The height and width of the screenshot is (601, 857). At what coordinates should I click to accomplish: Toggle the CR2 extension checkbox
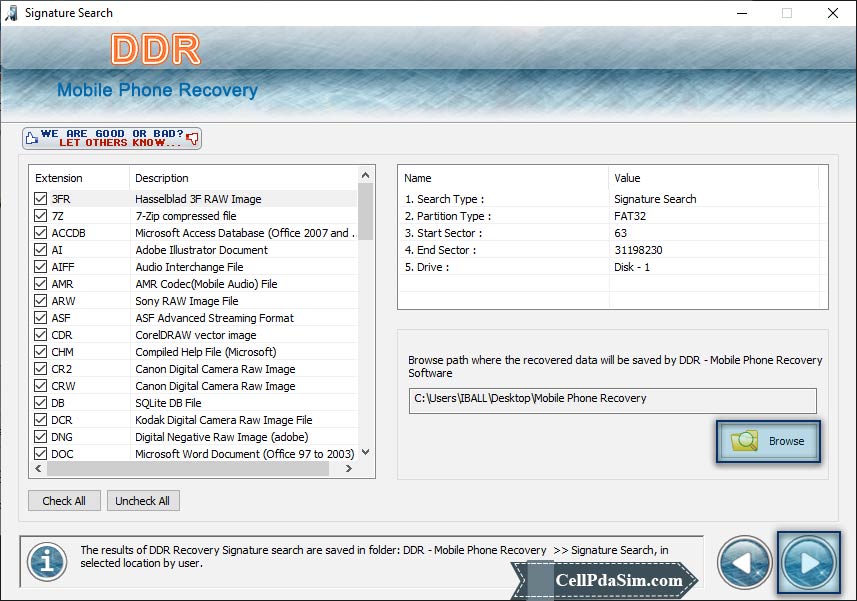(40, 368)
